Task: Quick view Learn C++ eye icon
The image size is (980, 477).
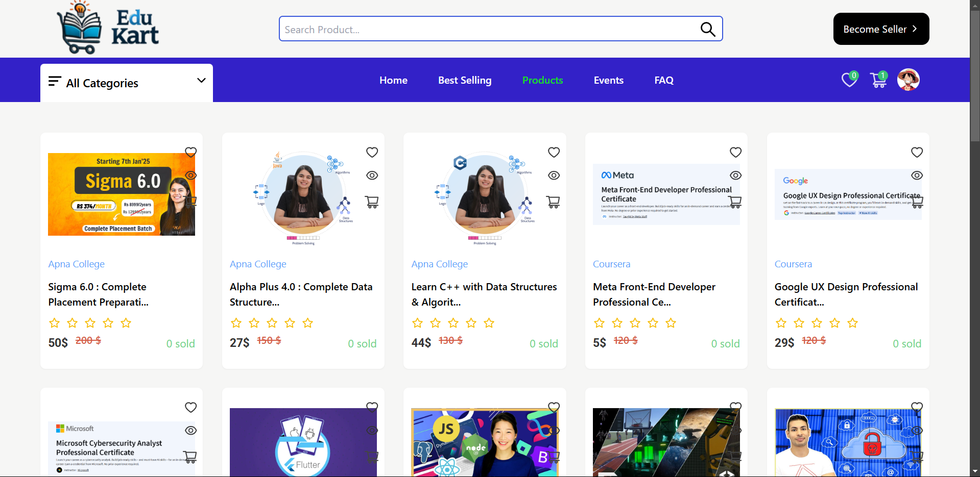Action: (x=554, y=175)
